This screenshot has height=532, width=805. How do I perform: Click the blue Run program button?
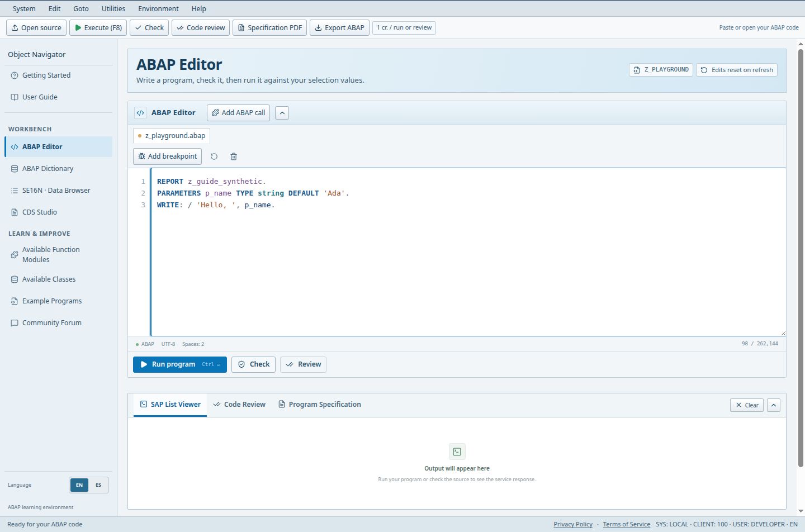(x=180, y=364)
